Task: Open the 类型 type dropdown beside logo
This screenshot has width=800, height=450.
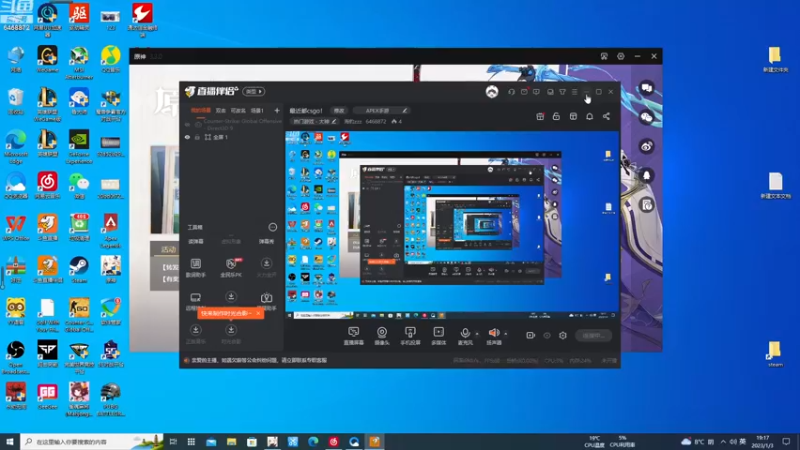Action: pos(253,92)
